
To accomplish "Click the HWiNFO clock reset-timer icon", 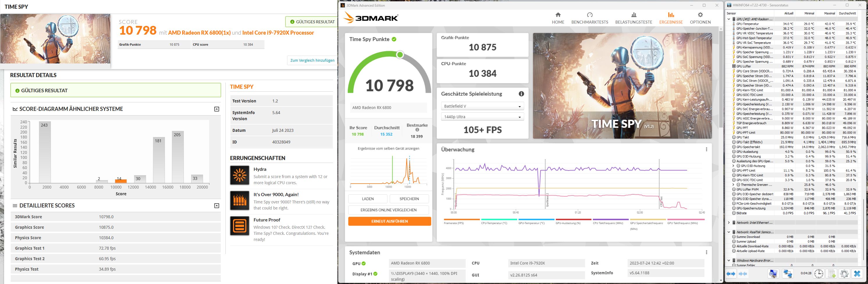I will pyautogui.click(x=819, y=274).
